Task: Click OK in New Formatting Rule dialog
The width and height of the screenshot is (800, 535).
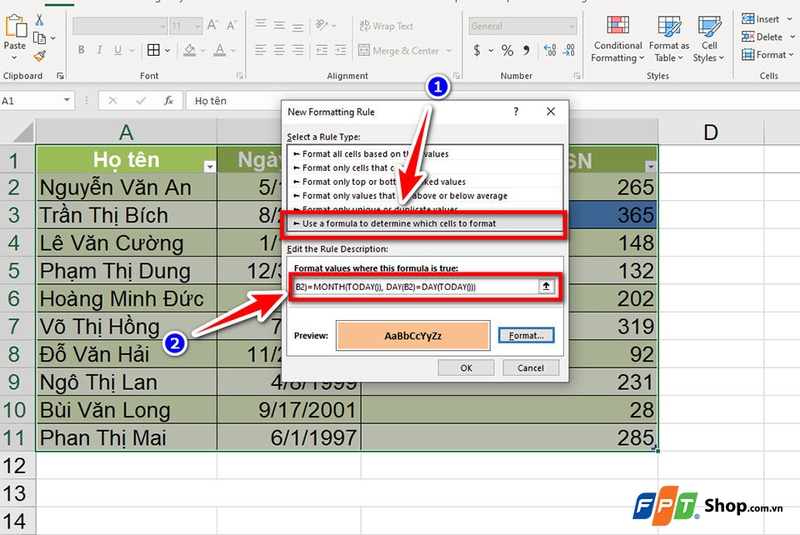Action: point(466,368)
